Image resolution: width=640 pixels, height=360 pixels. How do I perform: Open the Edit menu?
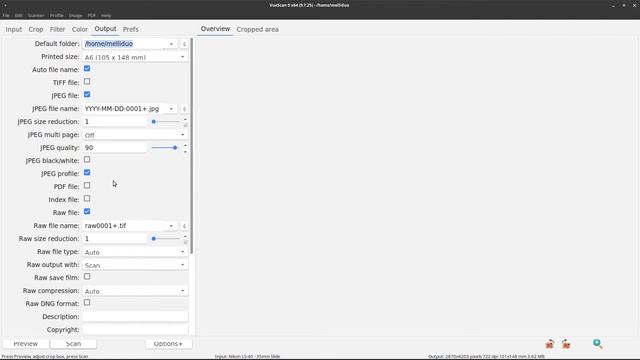click(x=18, y=16)
